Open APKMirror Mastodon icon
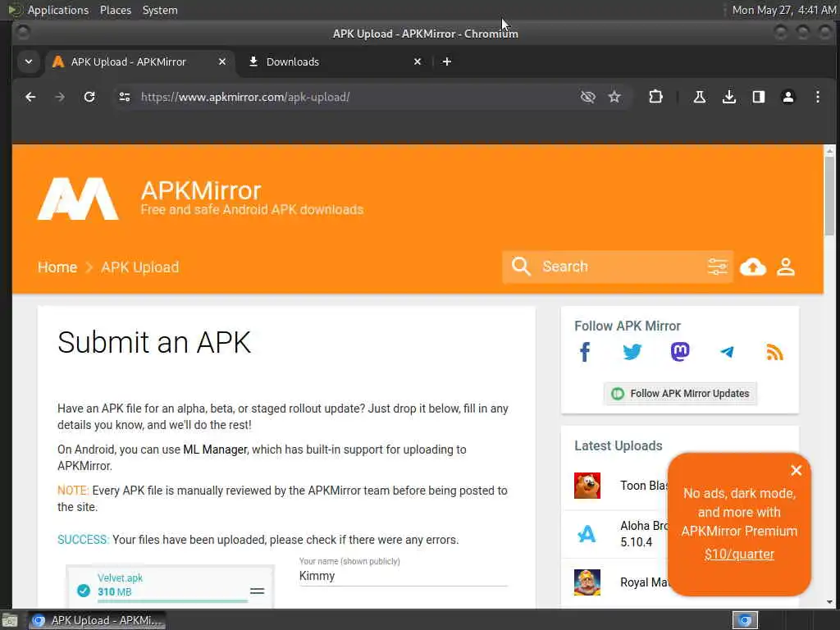840x630 pixels. tap(680, 352)
